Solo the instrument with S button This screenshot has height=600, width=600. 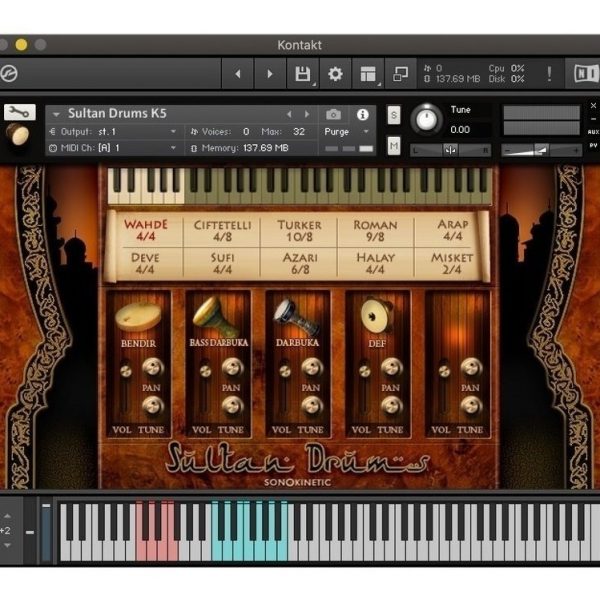click(x=394, y=115)
